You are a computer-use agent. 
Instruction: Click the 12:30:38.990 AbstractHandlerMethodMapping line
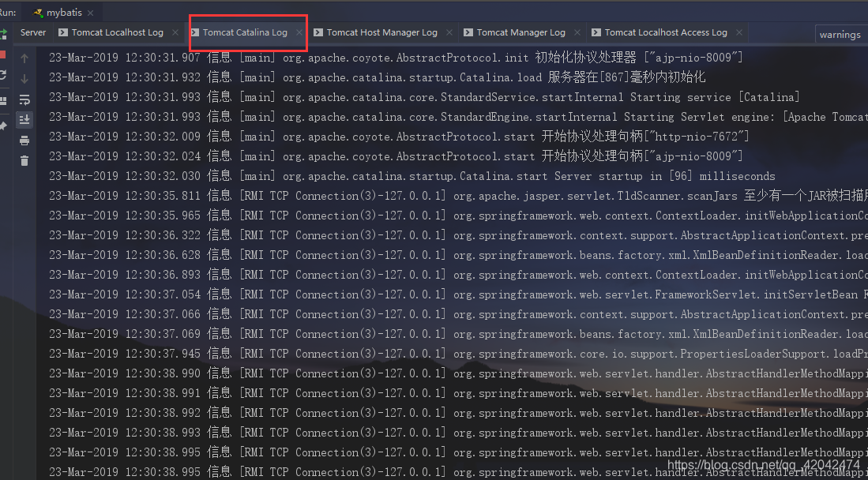pos(458,373)
